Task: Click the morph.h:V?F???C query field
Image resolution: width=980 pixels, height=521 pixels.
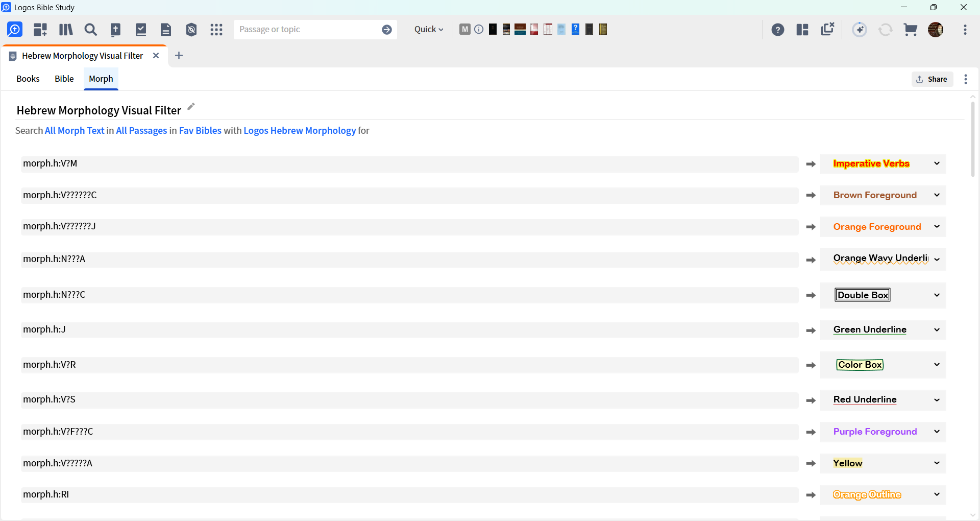Action: point(409,432)
